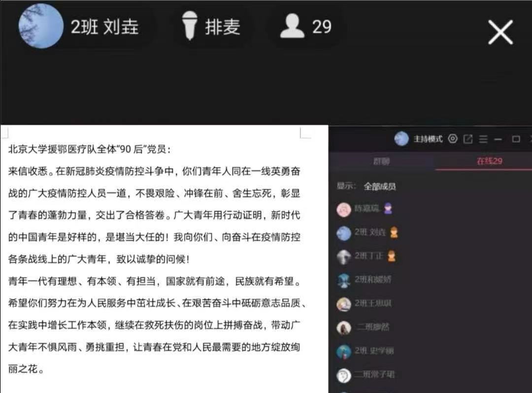Image resolution: width=532 pixels, height=393 pixels.
Task: Switch to the 群聊 tab
Action: 381,161
